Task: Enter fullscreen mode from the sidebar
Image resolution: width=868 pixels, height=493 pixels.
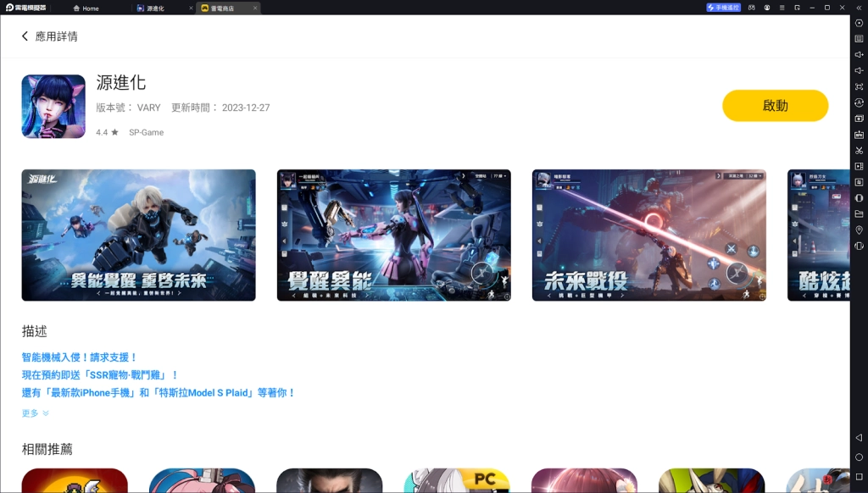Action: (x=859, y=87)
